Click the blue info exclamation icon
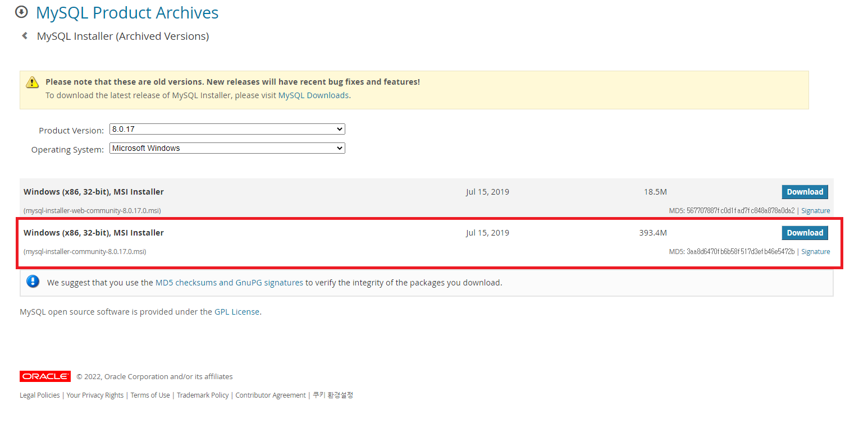Viewport: 868px width, 424px height. click(x=33, y=282)
